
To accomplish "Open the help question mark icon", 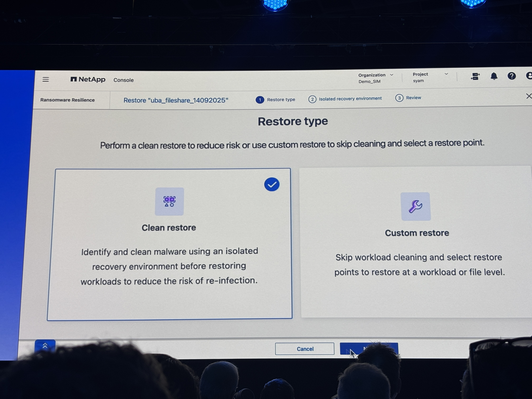I will [x=512, y=76].
